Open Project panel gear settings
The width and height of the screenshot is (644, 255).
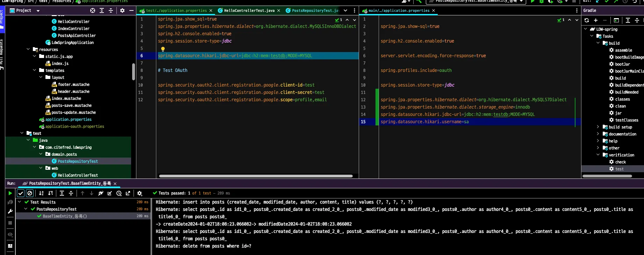[122, 10]
